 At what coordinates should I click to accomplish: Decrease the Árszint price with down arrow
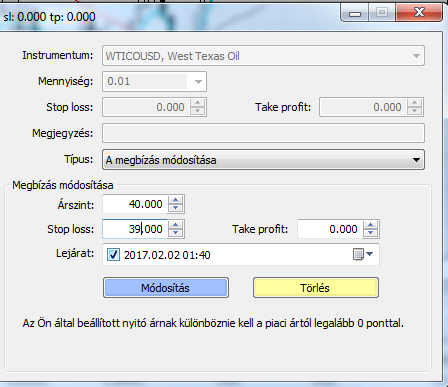click(x=176, y=208)
